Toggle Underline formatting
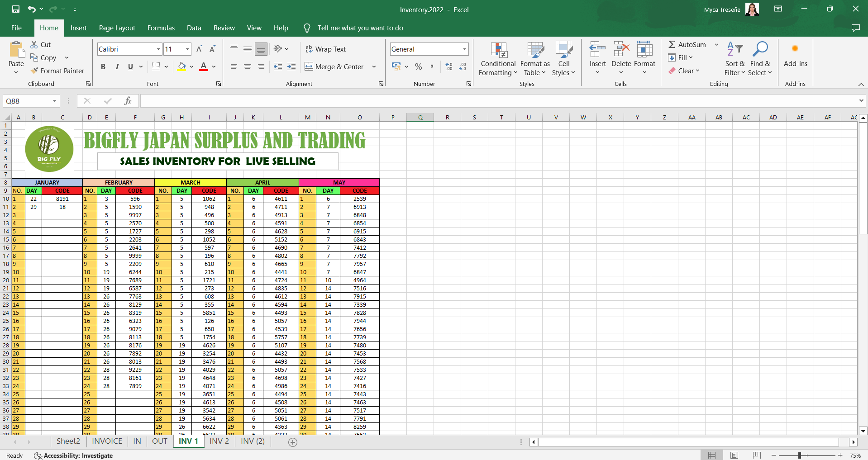This screenshot has width=868, height=460. 130,66
